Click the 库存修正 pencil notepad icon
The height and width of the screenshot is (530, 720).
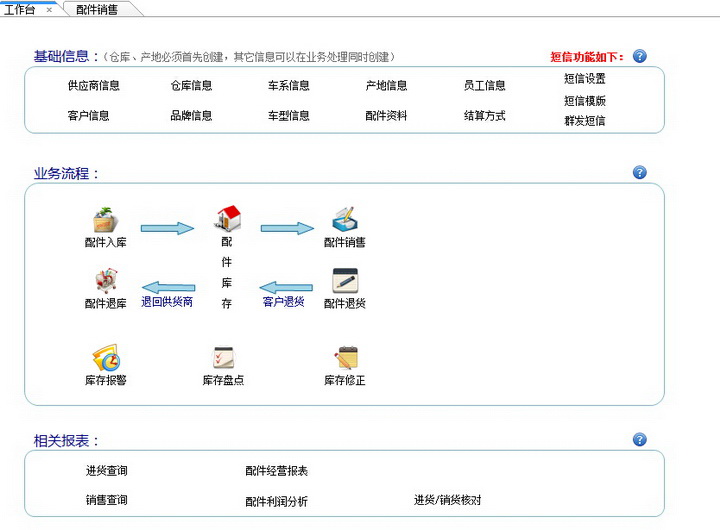(x=346, y=358)
